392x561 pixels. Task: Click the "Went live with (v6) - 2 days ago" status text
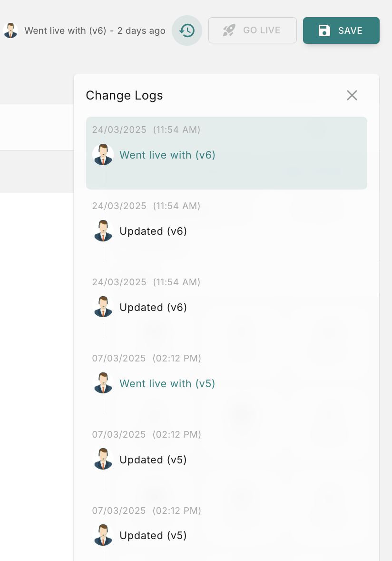[95, 31]
